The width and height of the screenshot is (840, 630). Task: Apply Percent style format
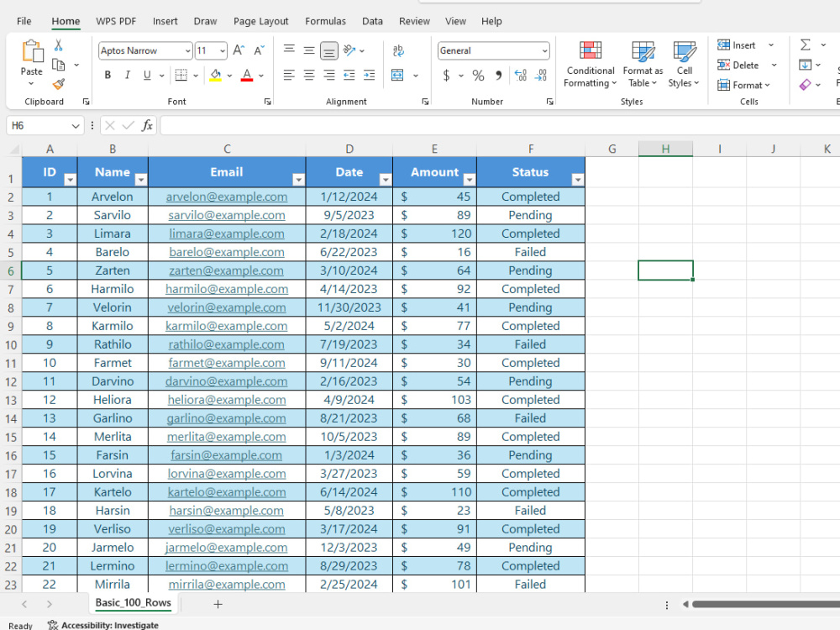point(479,76)
